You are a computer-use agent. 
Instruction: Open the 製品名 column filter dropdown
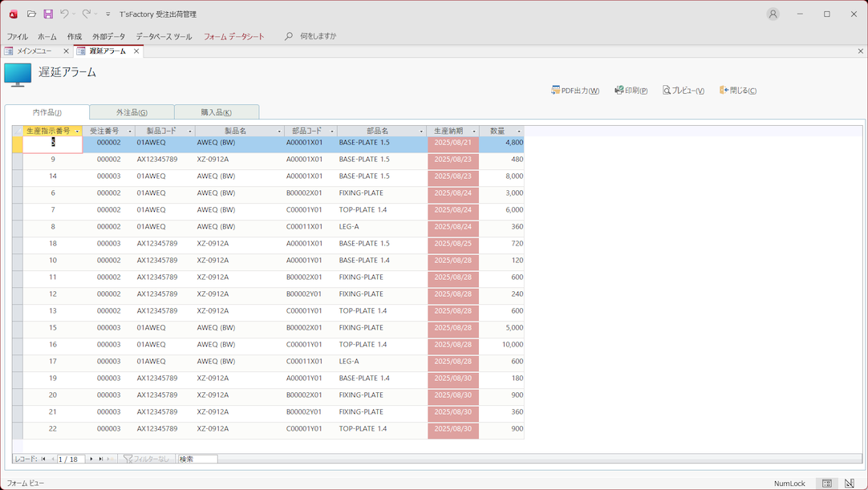click(279, 131)
